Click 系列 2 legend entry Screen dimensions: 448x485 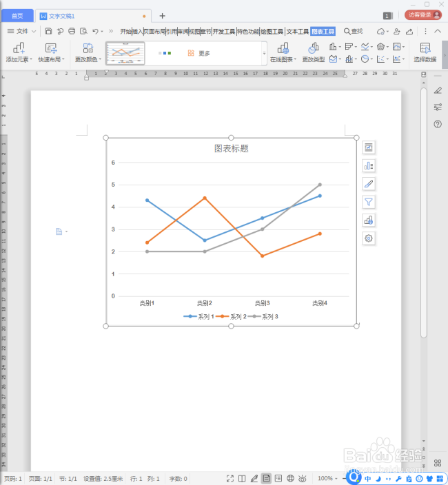point(231,316)
